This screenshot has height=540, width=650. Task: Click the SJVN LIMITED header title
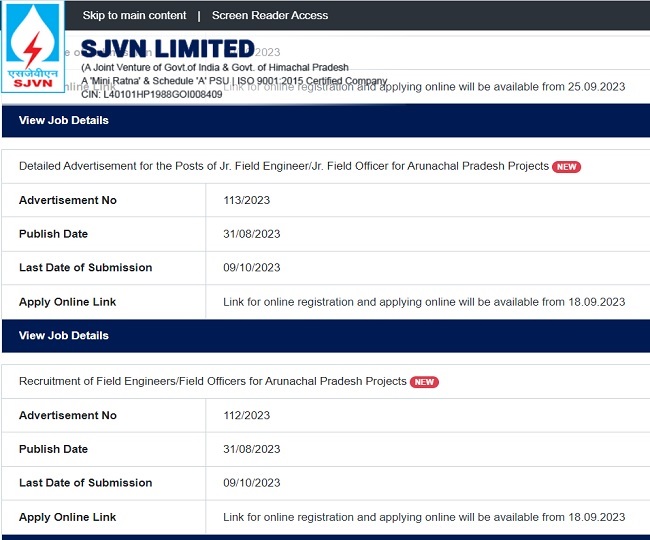[167, 49]
